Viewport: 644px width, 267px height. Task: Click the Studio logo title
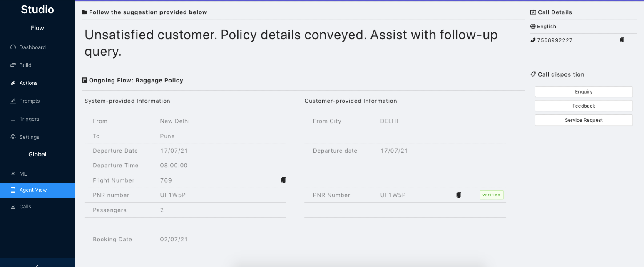pos(37,10)
